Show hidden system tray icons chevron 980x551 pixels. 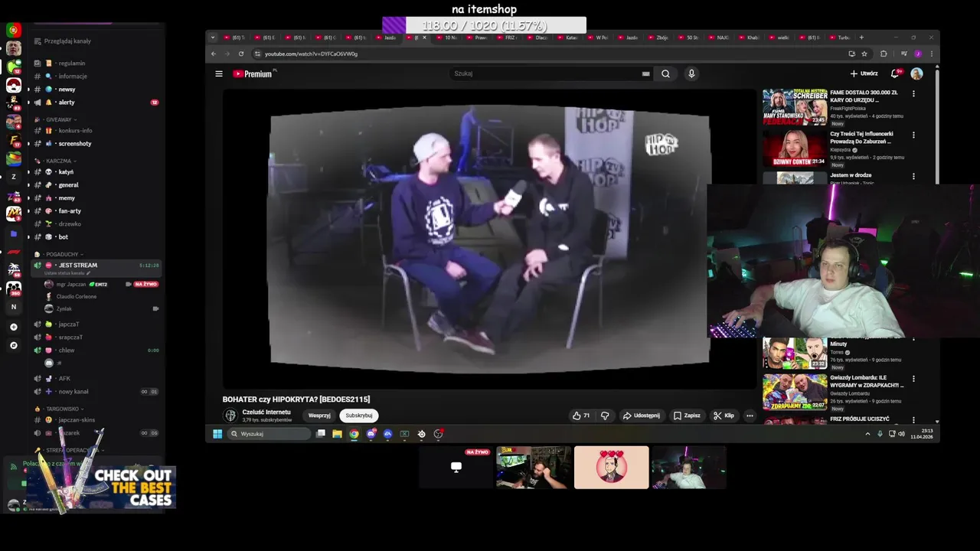click(x=867, y=434)
